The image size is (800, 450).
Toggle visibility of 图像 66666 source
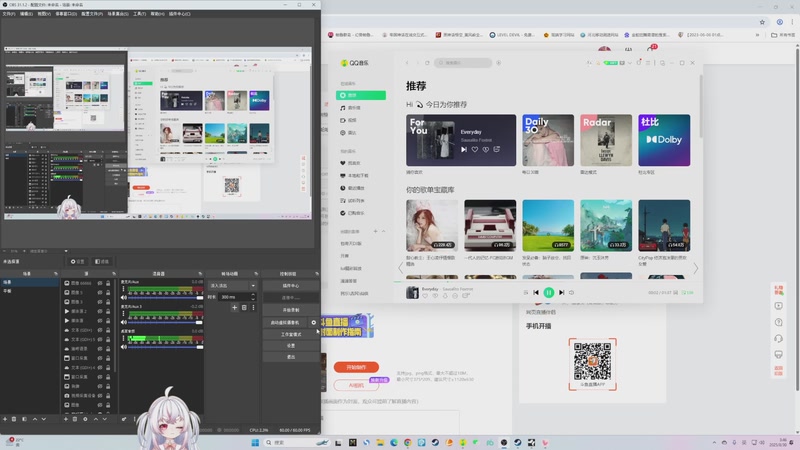(100, 283)
